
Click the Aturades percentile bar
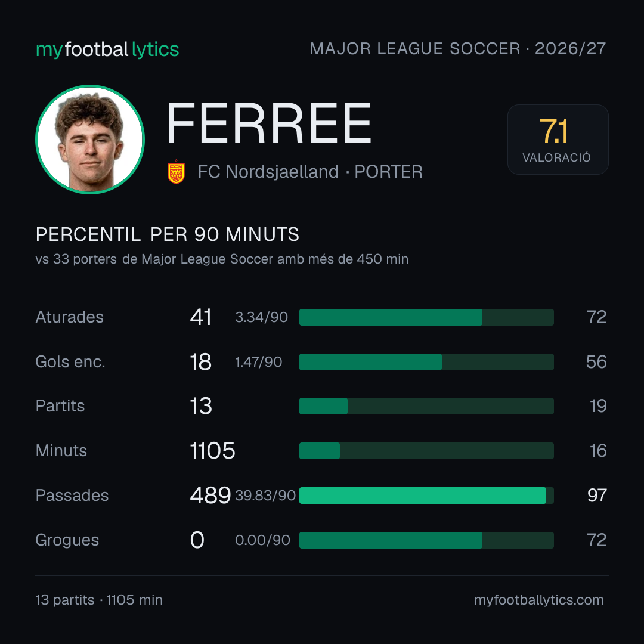(426, 317)
